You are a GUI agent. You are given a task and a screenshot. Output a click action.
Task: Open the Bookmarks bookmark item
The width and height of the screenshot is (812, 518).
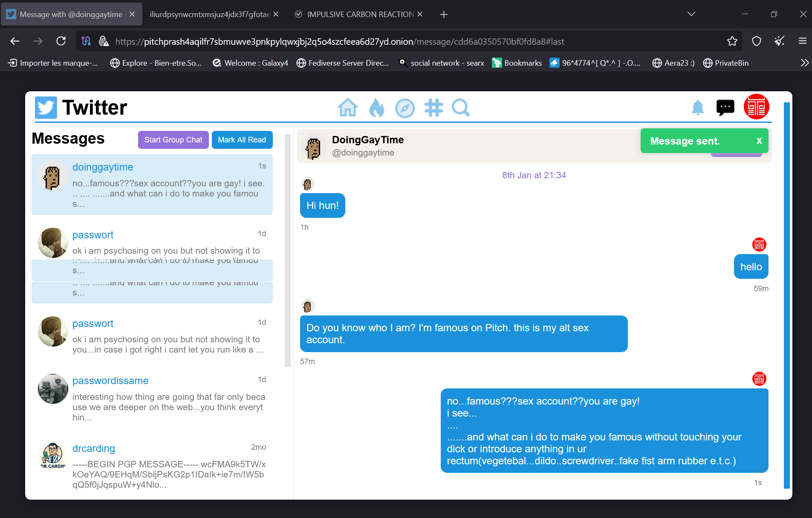pos(517,63)
